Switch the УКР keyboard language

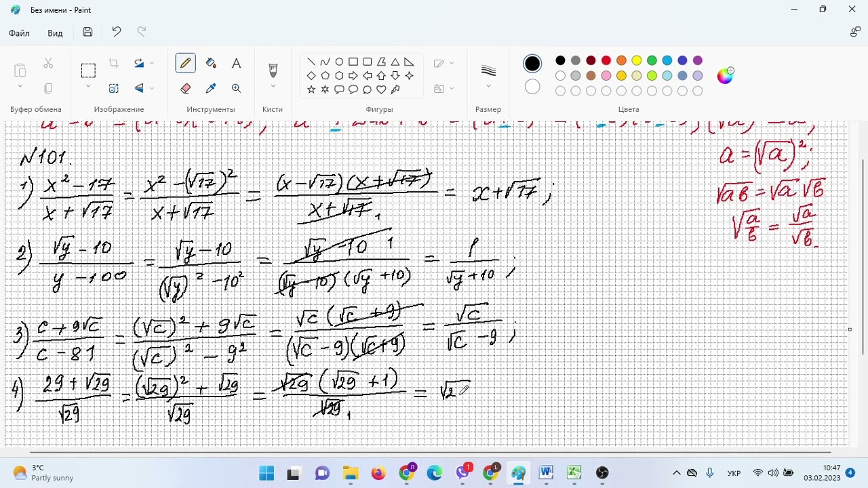click(734, 472)
